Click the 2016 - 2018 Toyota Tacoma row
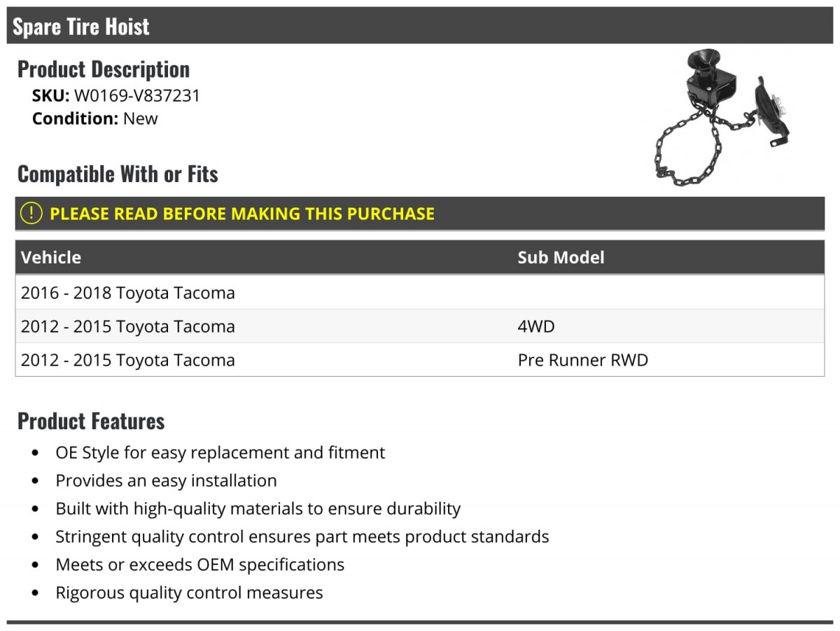Screen dimensions: 840x631 click(x=420, y=293)
